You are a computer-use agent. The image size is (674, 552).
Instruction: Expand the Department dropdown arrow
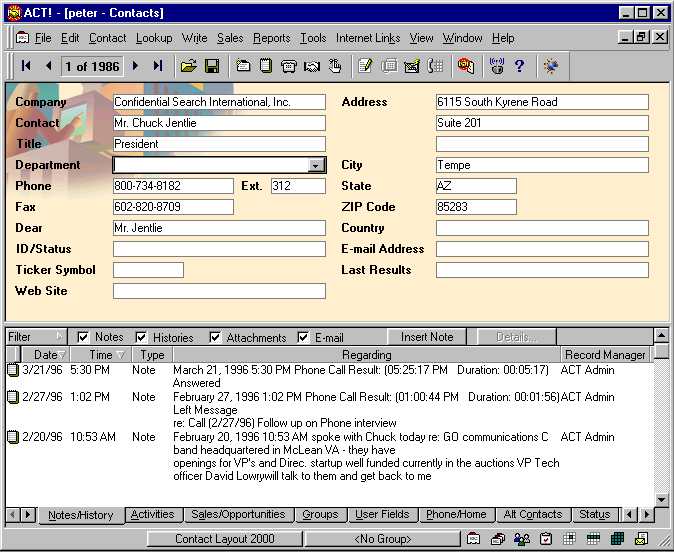316,165
